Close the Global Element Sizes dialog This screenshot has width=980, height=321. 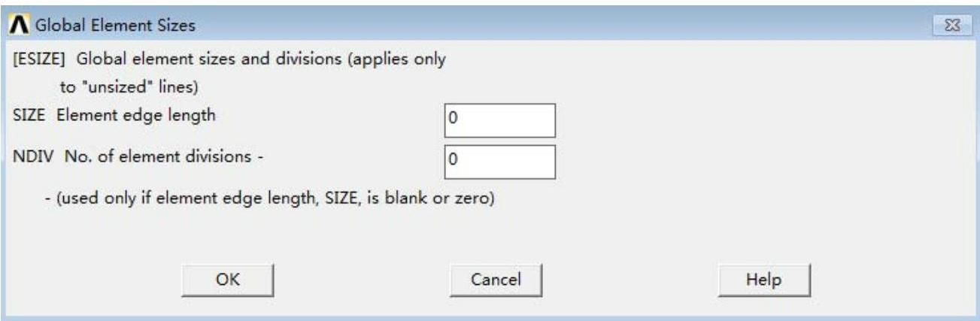(953, 26)
